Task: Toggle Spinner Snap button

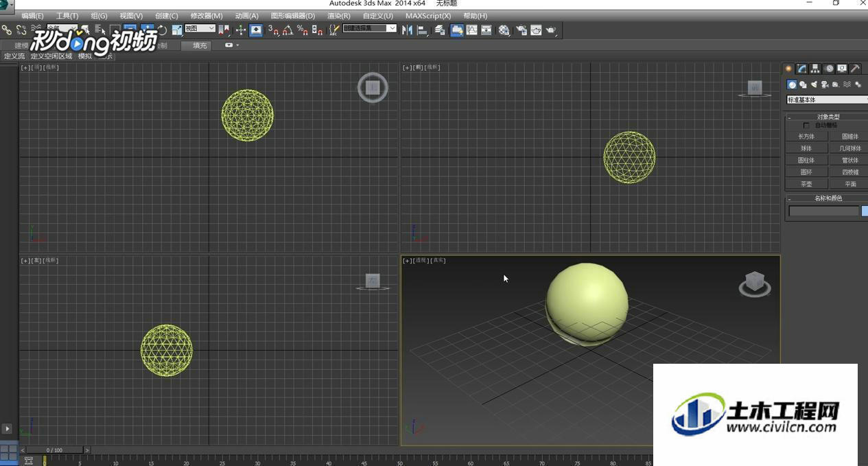Action: pos(317,30)
